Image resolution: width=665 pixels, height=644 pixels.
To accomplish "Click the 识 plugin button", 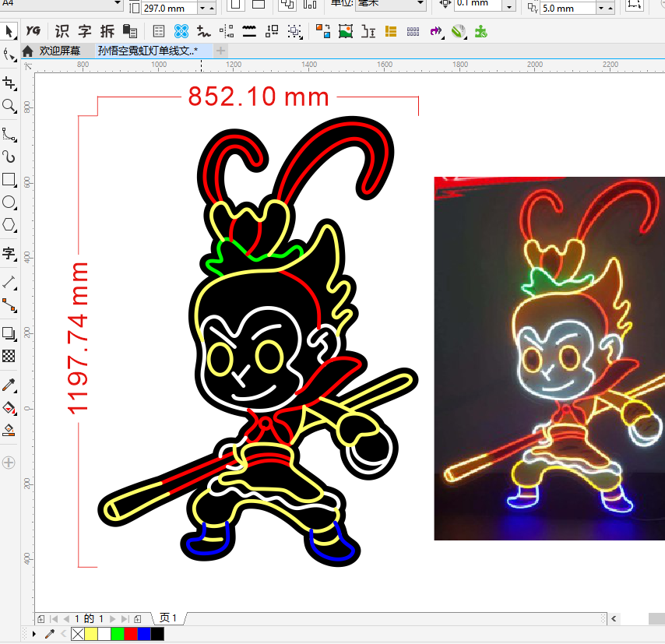I will (62, 31).
